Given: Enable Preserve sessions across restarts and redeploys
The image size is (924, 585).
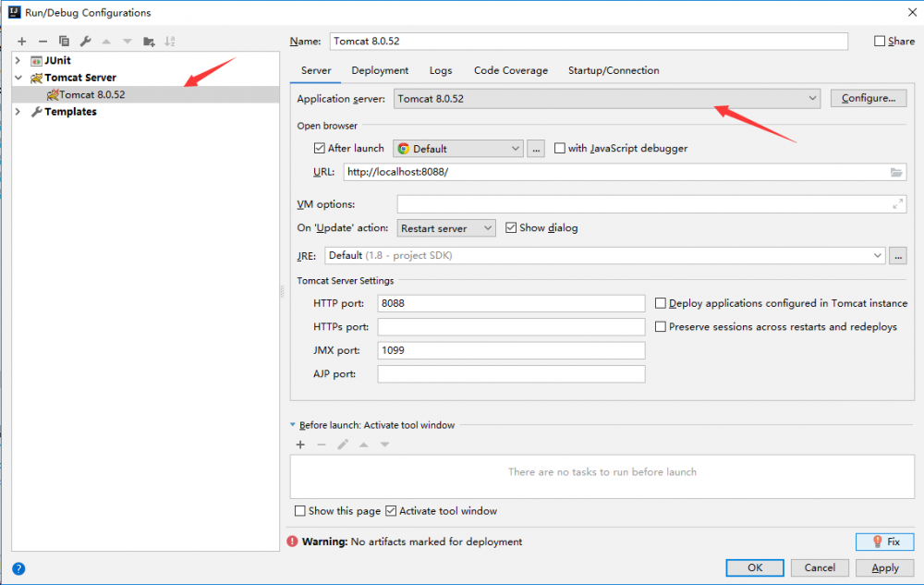Looking at the screenshot, I should click(x=661, y=326).
